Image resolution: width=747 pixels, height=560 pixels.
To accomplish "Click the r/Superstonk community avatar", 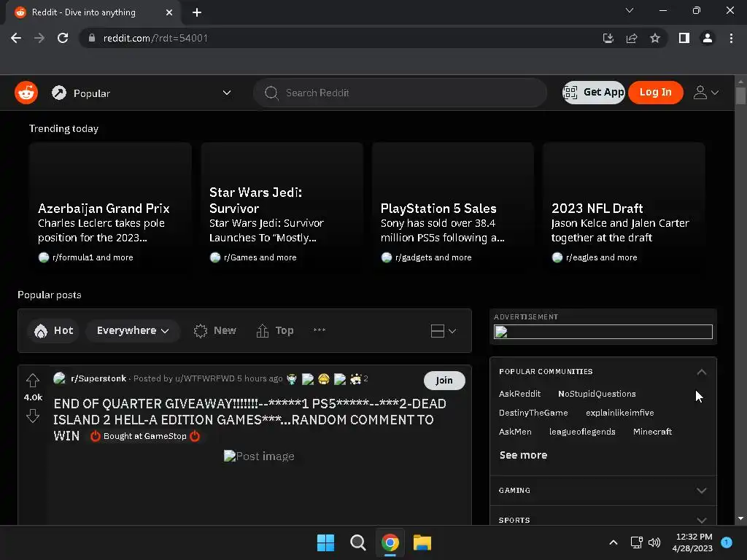I will click(x=60, y=378).
